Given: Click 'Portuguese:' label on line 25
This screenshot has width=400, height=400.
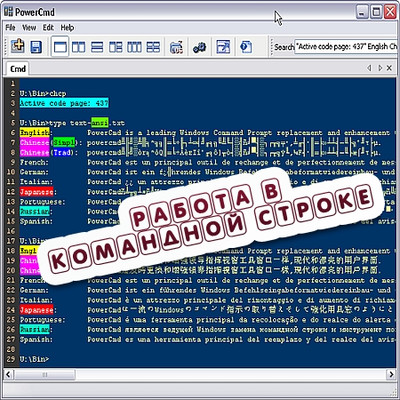Looking at the screenshot, I should [x=43, y=320].
